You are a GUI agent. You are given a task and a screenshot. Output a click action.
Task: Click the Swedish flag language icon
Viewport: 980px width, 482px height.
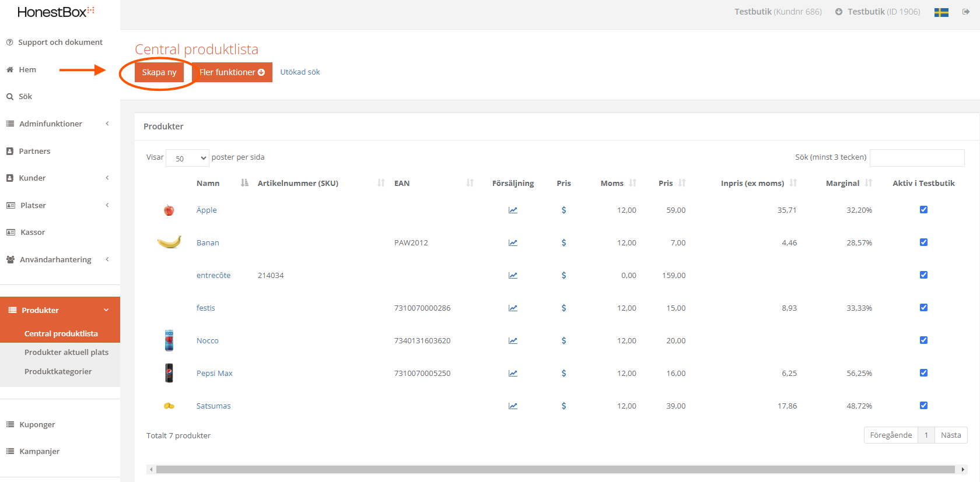pos(941,12)
